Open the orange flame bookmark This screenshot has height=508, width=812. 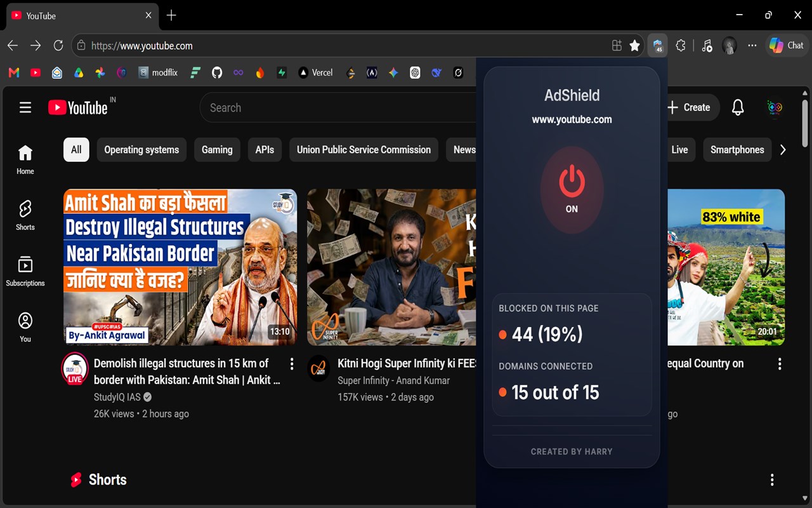pos(260,73)
